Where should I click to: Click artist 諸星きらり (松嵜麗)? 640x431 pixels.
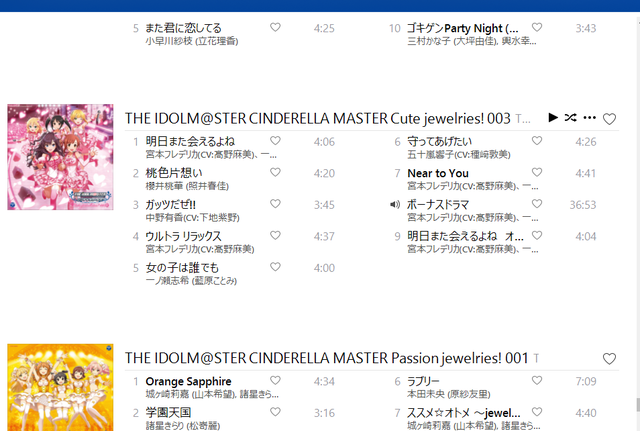tap(183, 425)
